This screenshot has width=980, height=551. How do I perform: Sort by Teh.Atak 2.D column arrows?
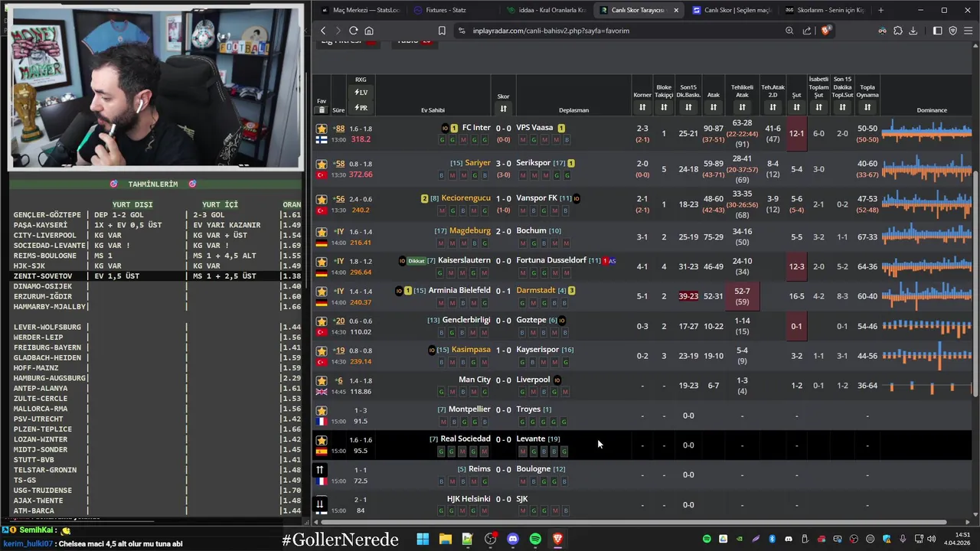point(773,107)
